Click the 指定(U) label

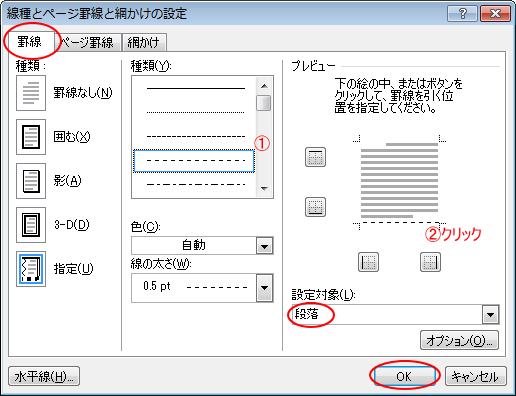(74, 269)
